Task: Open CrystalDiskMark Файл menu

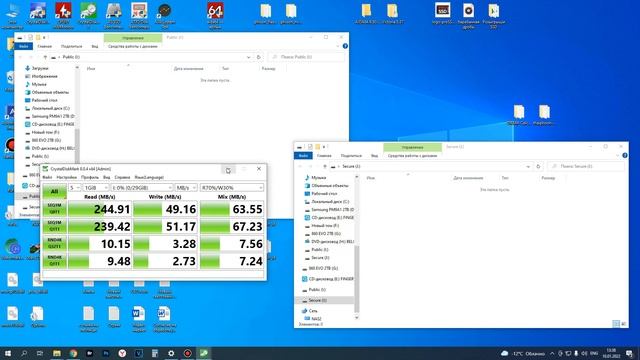Action: point(47,178)
